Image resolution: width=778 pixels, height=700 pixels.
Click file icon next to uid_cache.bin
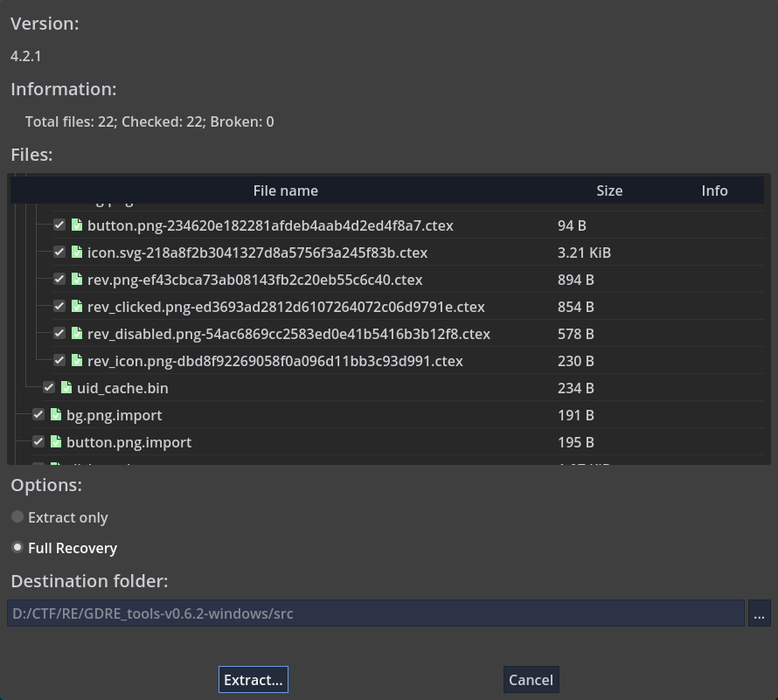[66, 388]
